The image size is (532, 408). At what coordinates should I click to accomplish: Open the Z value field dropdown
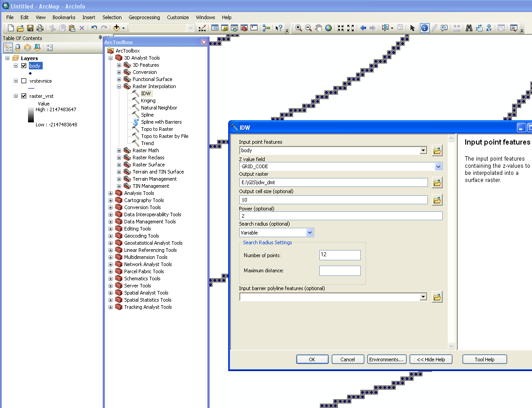[x=438, y=166]
